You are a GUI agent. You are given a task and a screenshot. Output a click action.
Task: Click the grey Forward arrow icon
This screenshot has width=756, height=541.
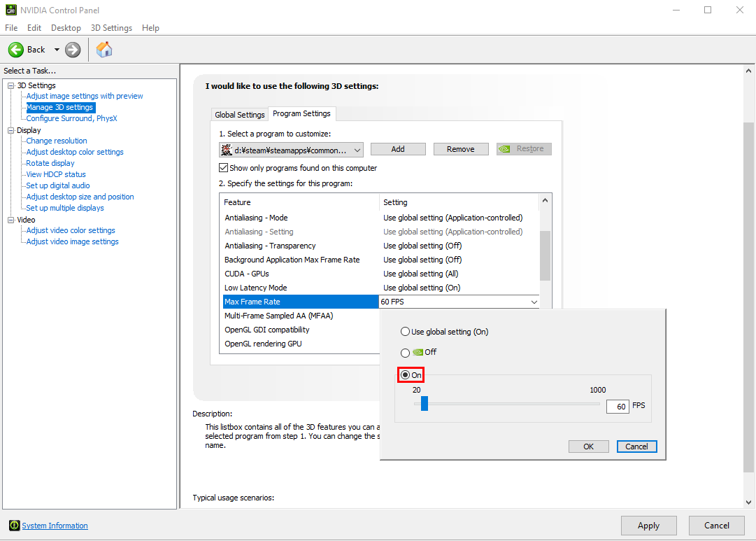[x=73, y=50]
